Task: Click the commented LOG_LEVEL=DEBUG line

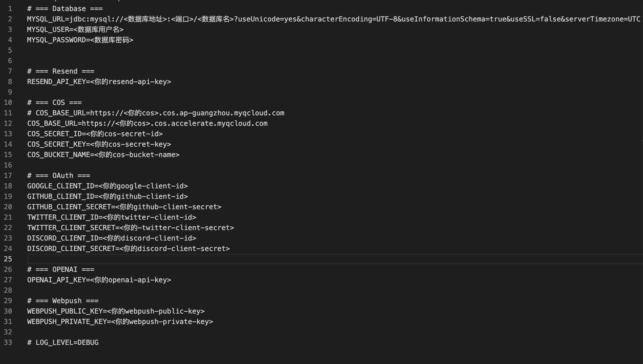Action: 63,343
